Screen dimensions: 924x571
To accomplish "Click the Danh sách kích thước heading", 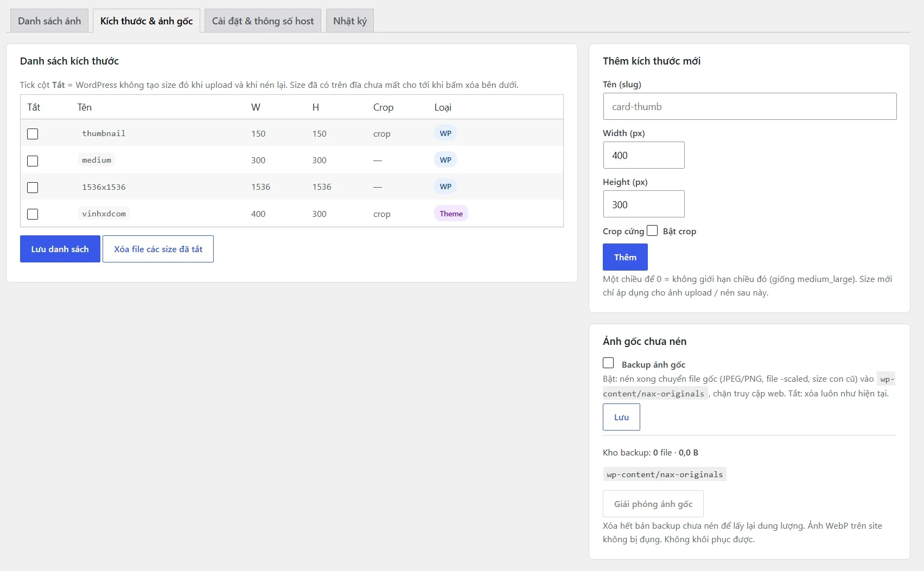I will (x=69, y=61).
